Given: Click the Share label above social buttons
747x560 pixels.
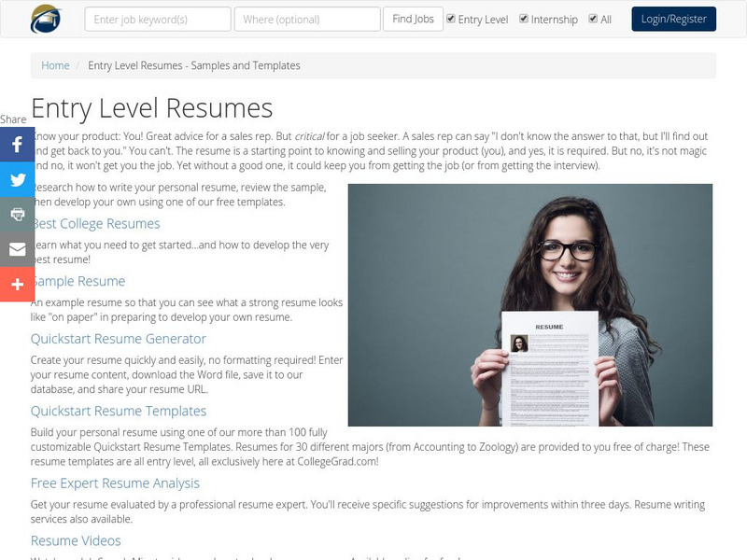Looking at the screenshot, I should (x=13, y=119).
